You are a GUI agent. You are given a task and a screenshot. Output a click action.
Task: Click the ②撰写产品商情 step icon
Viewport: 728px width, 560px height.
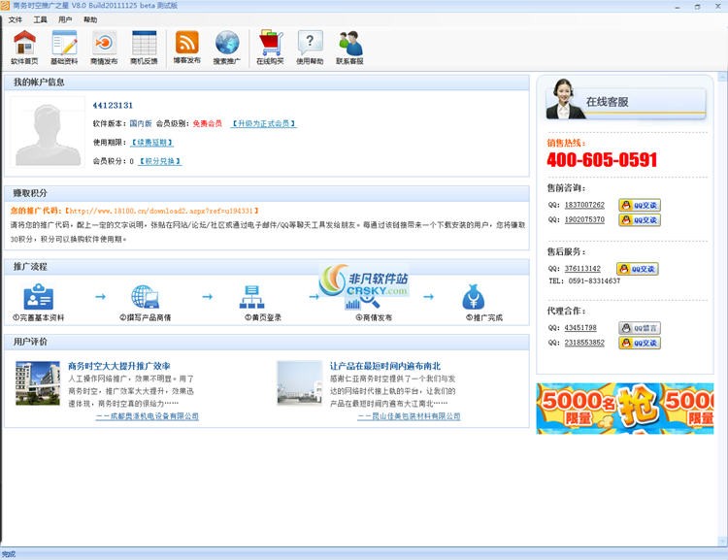146,297
